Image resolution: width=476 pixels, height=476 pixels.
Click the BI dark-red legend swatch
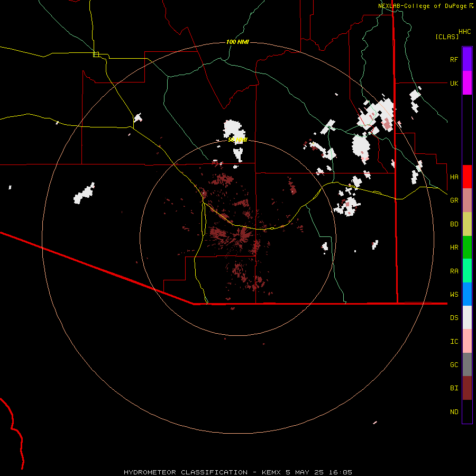click(467, 388)
